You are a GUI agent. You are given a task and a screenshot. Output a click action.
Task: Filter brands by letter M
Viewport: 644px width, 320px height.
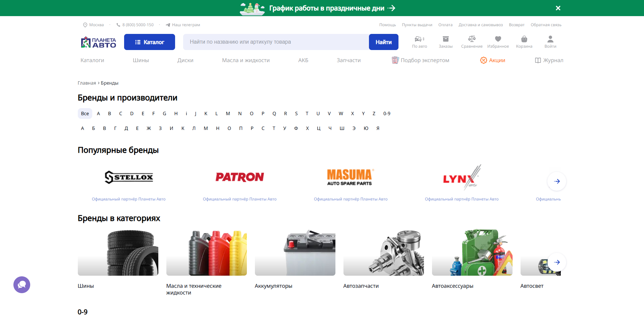228,113
